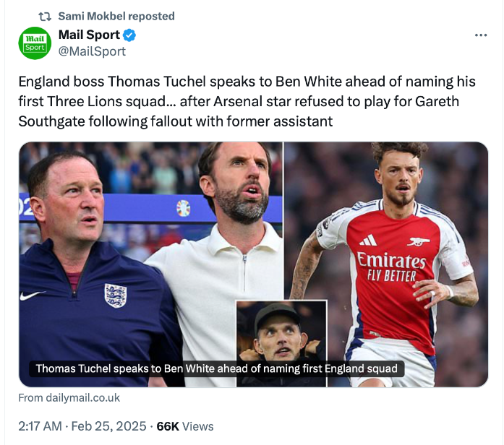
Task: View the 66K Views analytics
Action: click(x=184, y=426)
